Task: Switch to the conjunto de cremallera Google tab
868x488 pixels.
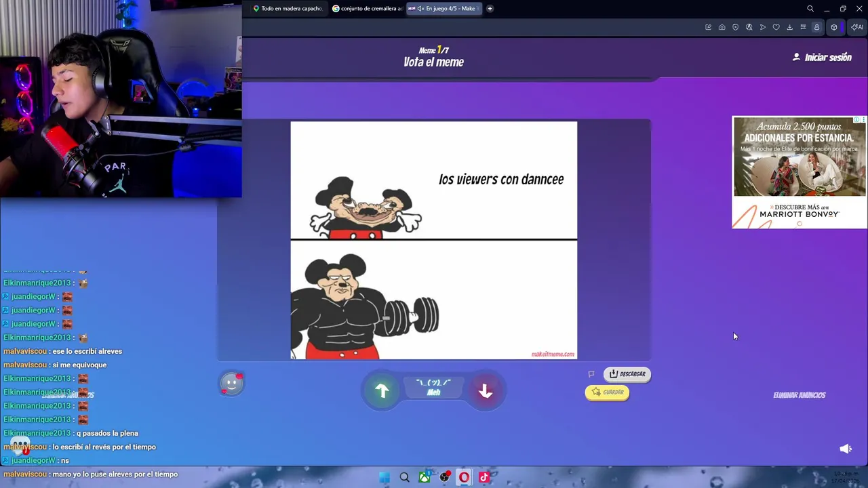Action: [368, 9]
